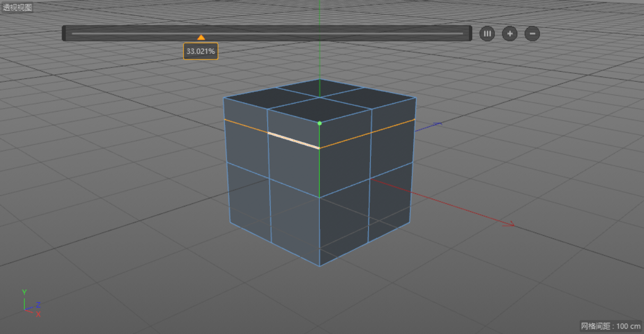Remove a loop cut with minus button

point(532,33)
